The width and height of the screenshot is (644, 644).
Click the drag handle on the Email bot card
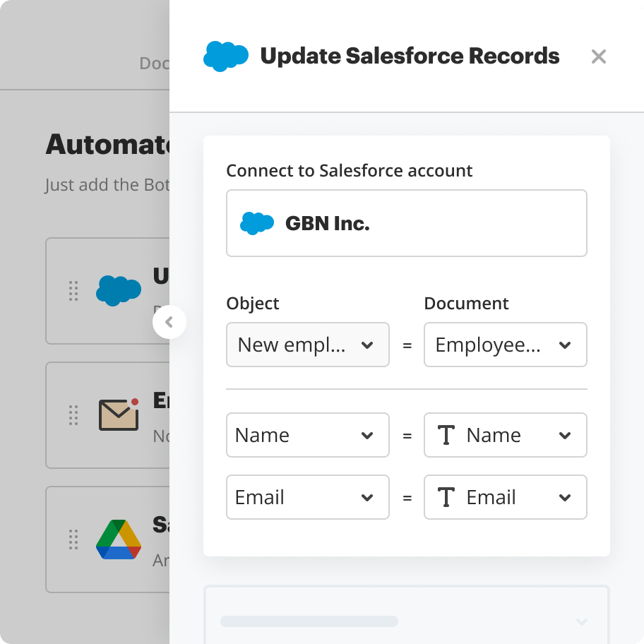(x=73, y=415)
